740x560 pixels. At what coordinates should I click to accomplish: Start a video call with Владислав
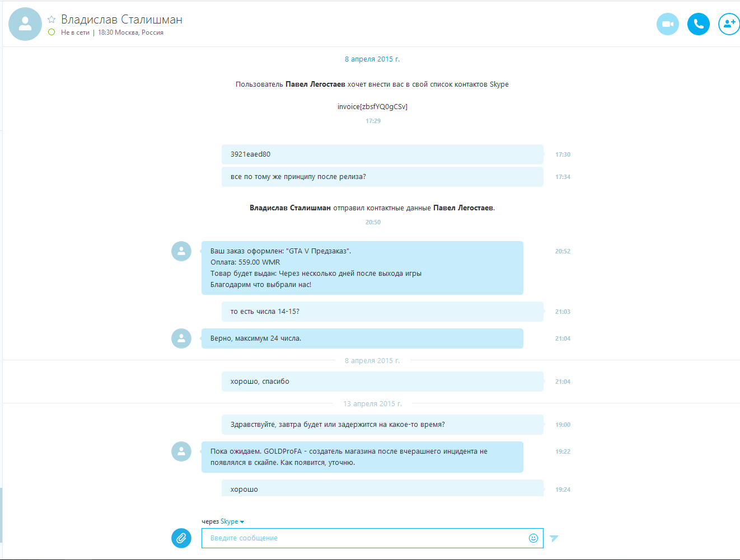pyautogui.click(x=668, y=24)
